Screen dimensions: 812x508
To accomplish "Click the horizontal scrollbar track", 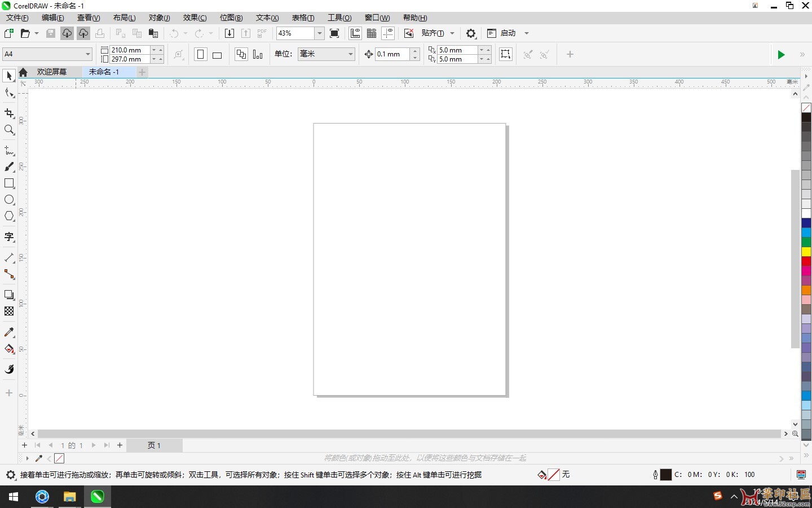I will click(x=409, y=433).
